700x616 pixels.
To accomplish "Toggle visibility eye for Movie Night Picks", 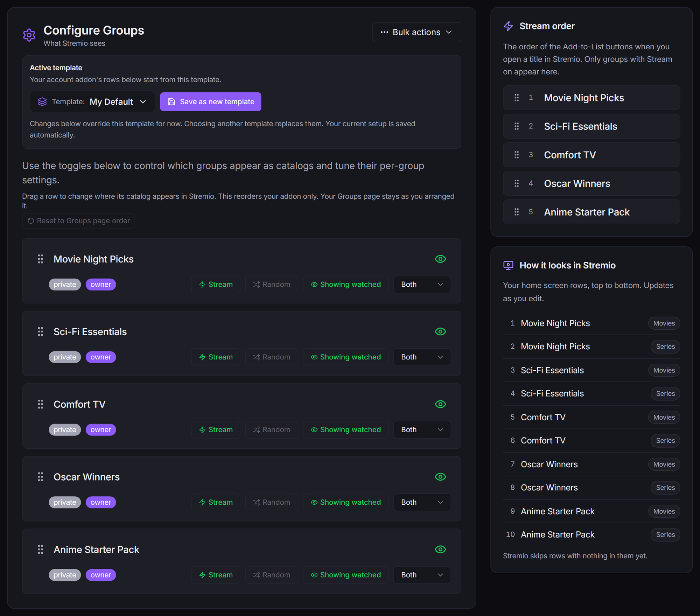I will 440,259.
